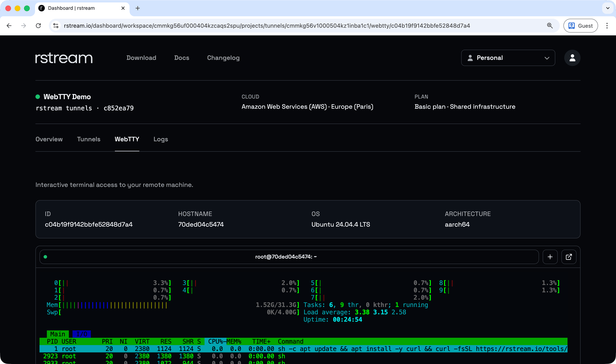The width and height of the screenshot is (616, 364).
Task: Click the zoom icon in the address bar
Action: click(550, 25)
